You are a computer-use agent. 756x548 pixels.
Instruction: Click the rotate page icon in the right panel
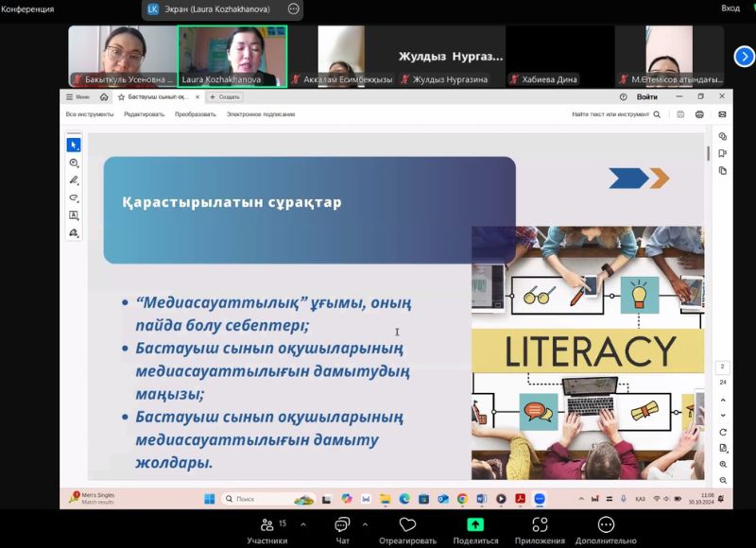click(723, 431)
